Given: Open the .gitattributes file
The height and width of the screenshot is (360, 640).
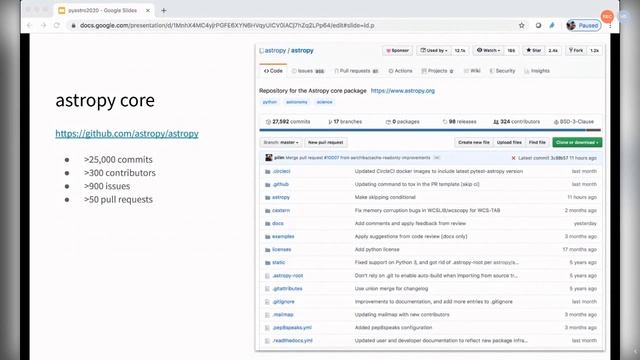Looking at the screenshot, I should pos(287,289).
